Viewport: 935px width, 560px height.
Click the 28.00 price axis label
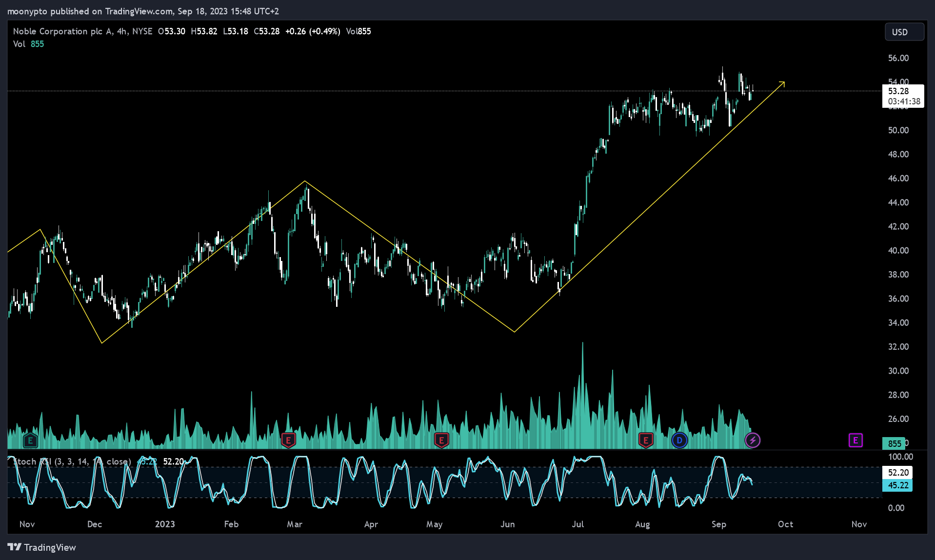[x=898, y=395]
